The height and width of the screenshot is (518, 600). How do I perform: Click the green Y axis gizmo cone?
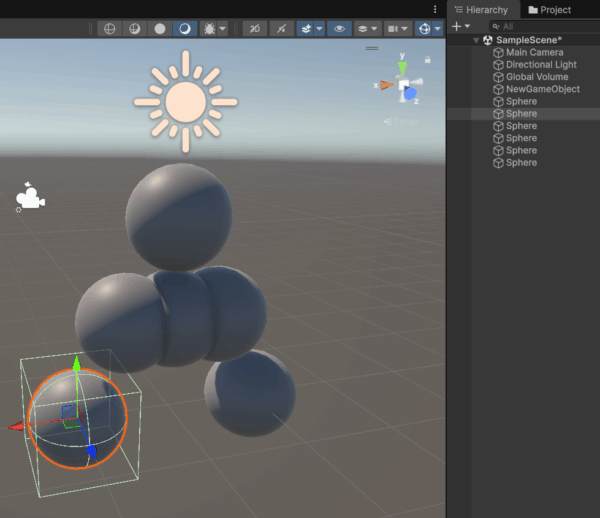402,68
